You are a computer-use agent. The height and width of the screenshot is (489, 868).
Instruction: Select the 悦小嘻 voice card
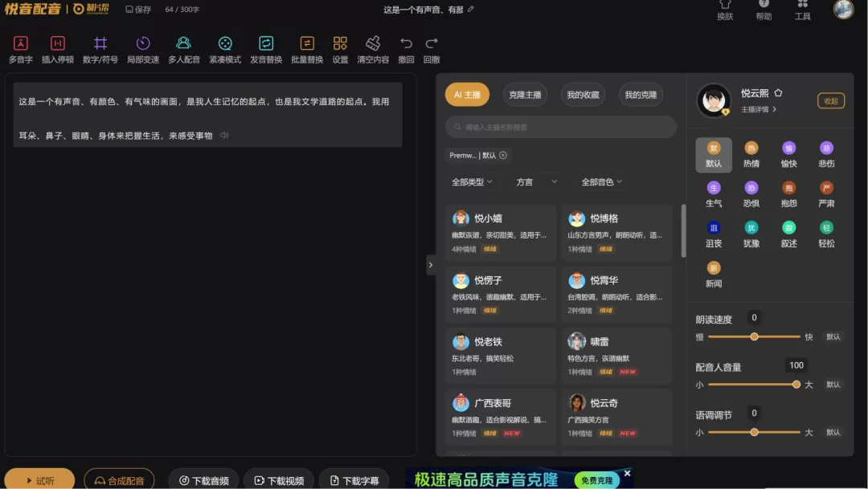[x=501, y=232]
